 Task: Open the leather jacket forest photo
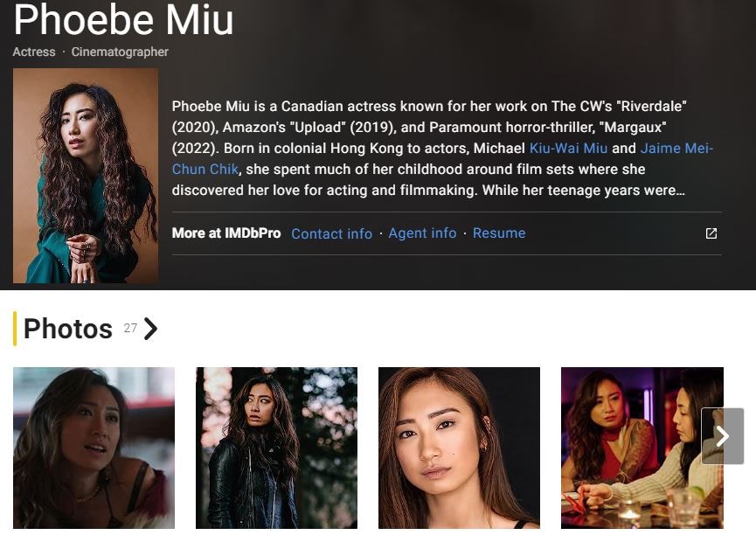276,448
